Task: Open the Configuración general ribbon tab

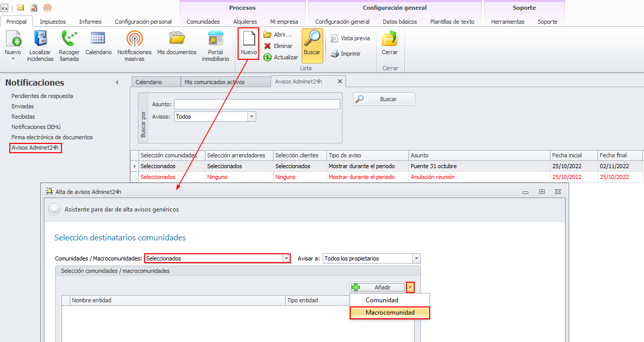Action: pyautogui.click(x=342, y=22)
